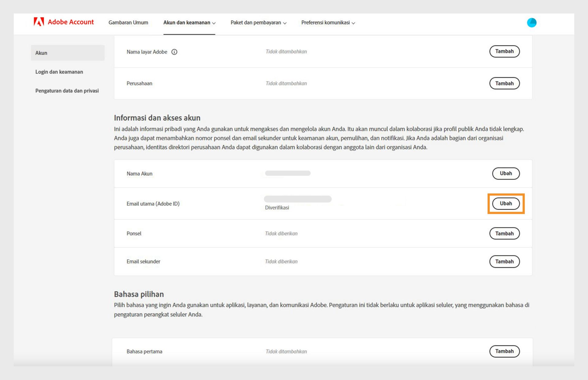Click the blurred Nama Akun value
The width and height of the screenshot is (588, 380).
(288, 173)
